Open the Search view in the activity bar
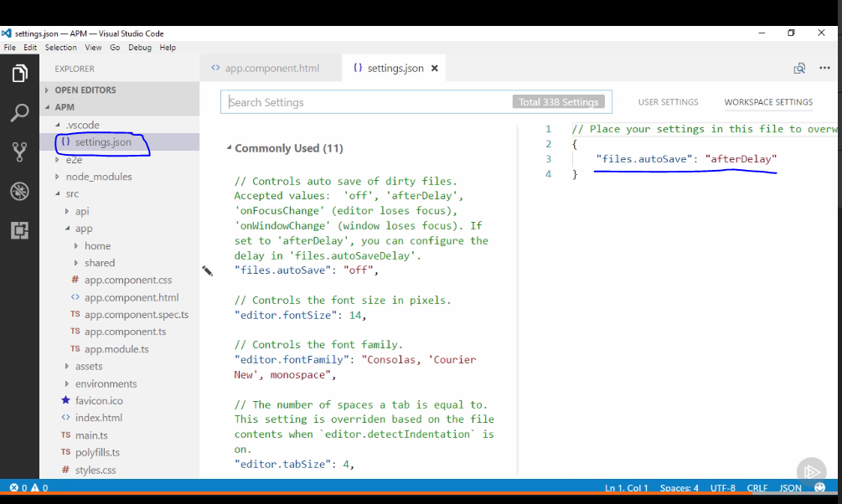 [18, 113]
